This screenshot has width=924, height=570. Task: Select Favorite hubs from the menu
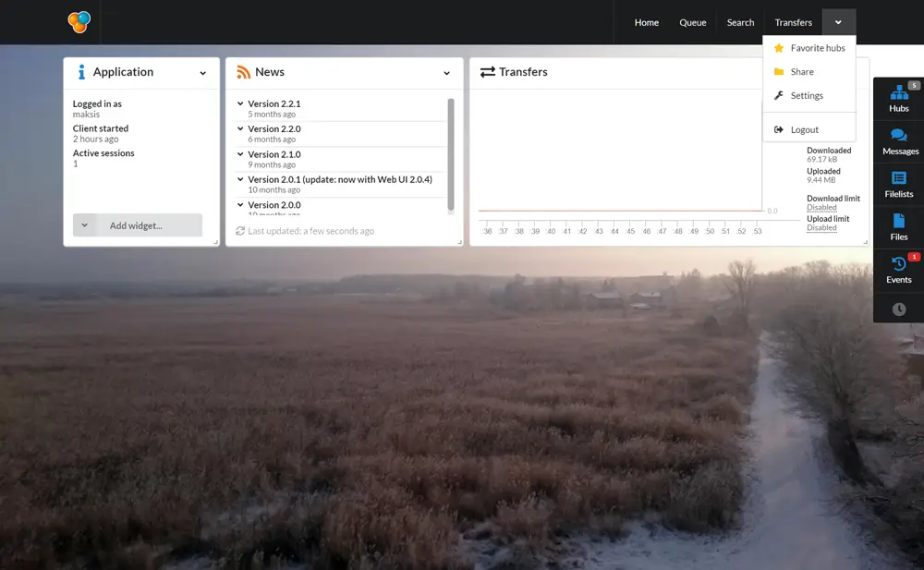point(817,48)
